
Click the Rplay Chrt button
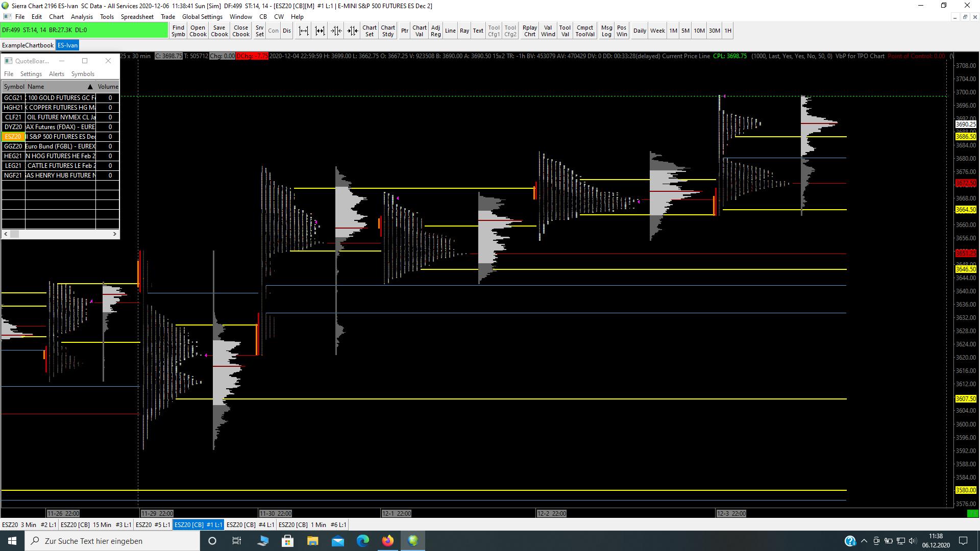pyautogui.click(x=529, y=31)
